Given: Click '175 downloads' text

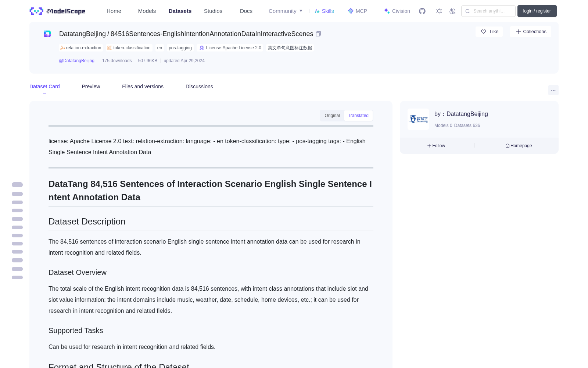Looking at the screenshot, I should 117,61.
